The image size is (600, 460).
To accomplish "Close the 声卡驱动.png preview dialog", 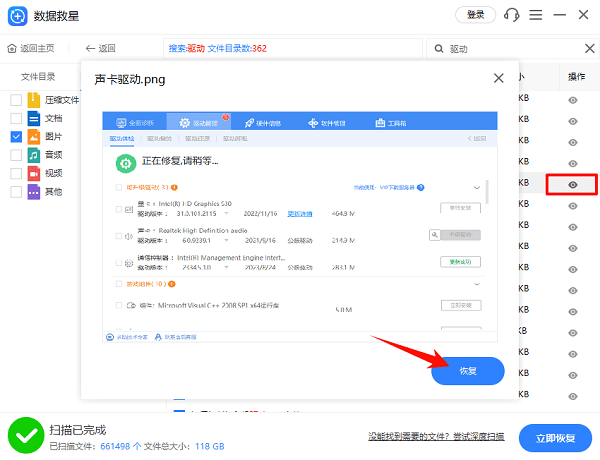I will pos(498,78).
